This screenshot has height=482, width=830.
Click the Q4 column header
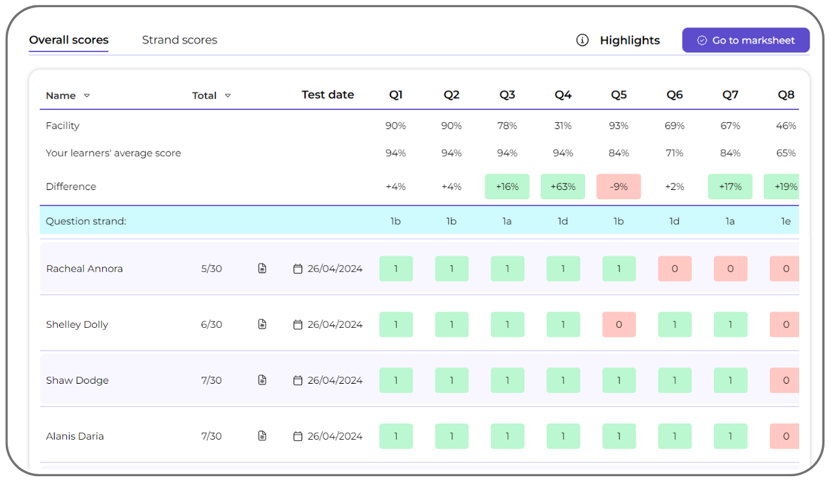(563, 95)
